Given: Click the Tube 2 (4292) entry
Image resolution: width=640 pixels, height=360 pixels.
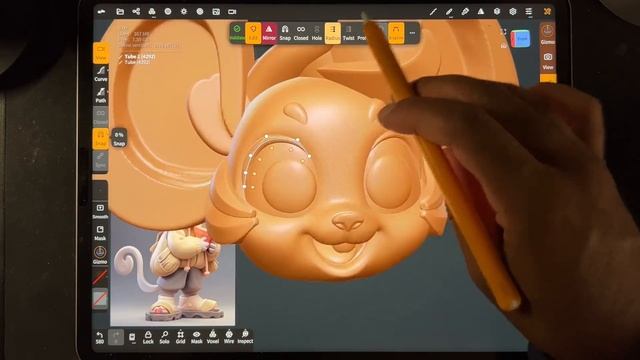Looking at the screenshot, I should coord(140,56).
